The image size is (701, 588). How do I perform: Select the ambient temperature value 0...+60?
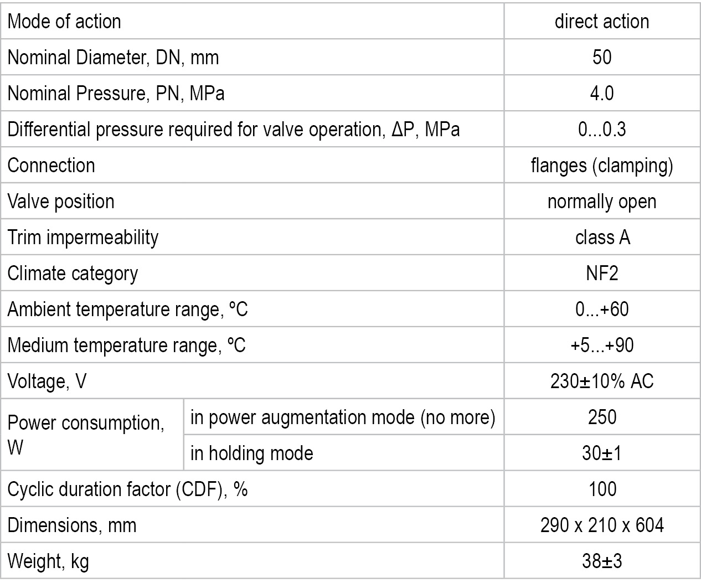[x=601, y=309]
